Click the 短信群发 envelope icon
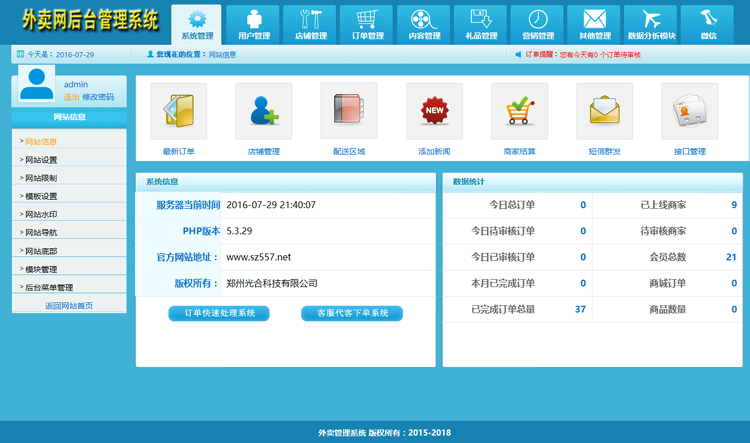 click(x=604, y=111)
